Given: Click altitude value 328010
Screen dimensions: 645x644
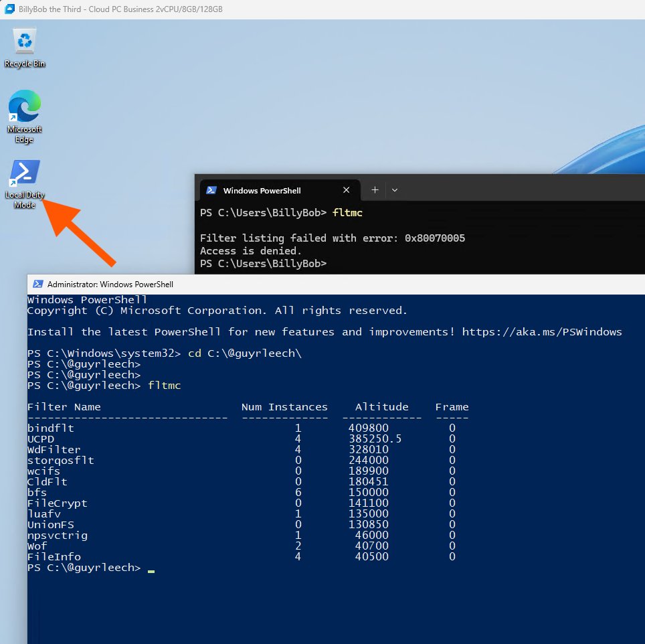Looking at the screenshot, I should (369, 449).
